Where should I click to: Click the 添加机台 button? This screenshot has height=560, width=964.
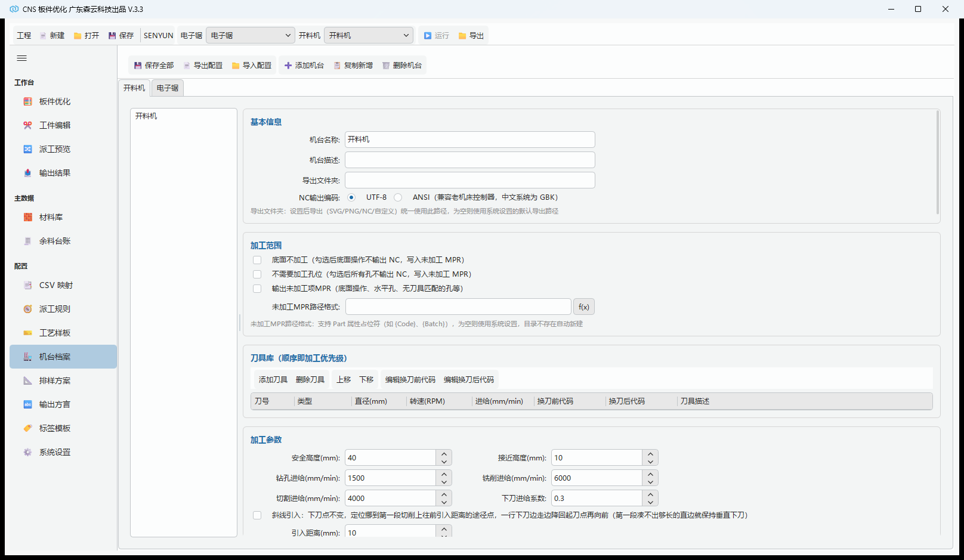[304, 66]
